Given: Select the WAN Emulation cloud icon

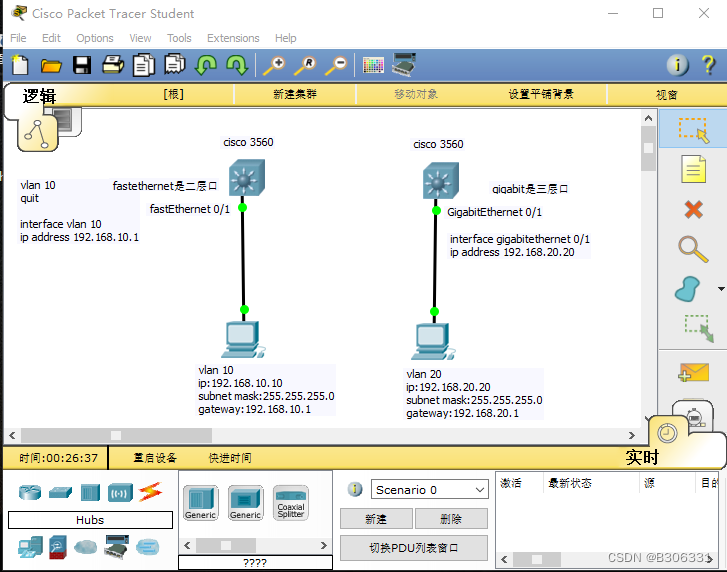Looking at the screenshot, I should pyautogui.click(x=86, y=547).
